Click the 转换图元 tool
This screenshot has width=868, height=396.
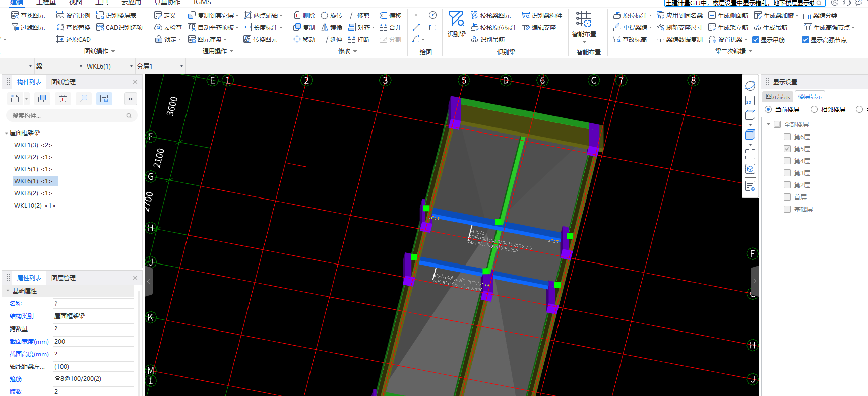(x=260, y=39)
